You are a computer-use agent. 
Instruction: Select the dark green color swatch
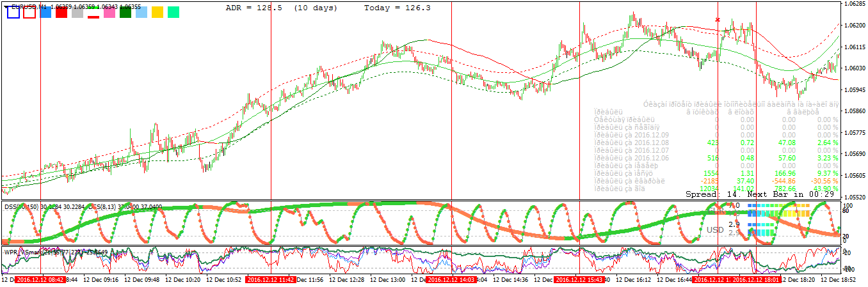125,12
